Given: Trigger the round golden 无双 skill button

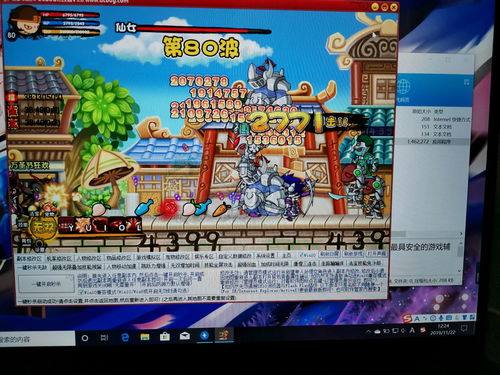Looking at the screenshot, I should pos(44,227).
